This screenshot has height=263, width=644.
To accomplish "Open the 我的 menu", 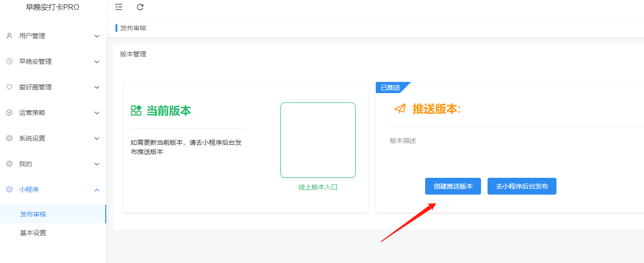I will (53, 164).
